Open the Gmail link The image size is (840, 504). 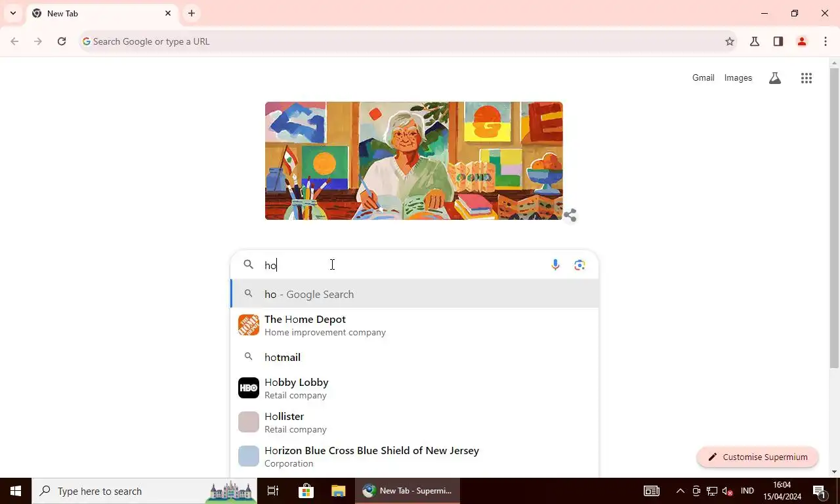tap(703, 77)
